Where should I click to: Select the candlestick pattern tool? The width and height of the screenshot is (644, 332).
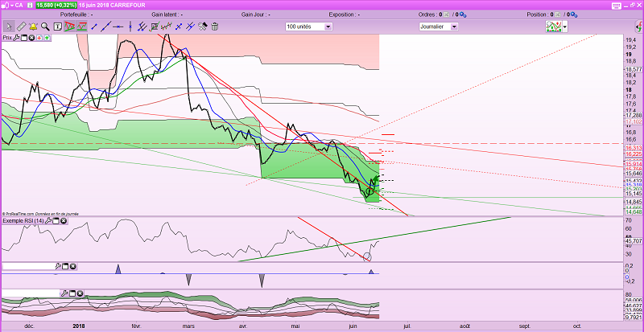pyautogui.click(x=167, y=27)
